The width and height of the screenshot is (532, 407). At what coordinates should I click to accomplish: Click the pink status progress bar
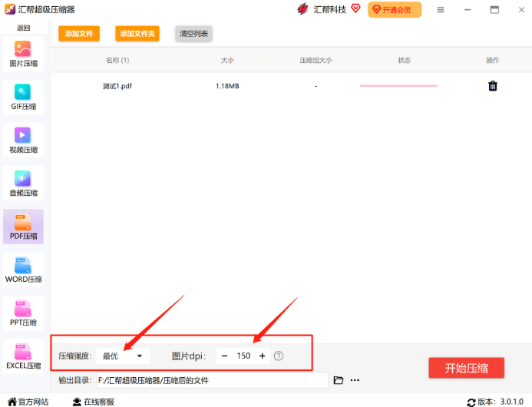(398, 86)
